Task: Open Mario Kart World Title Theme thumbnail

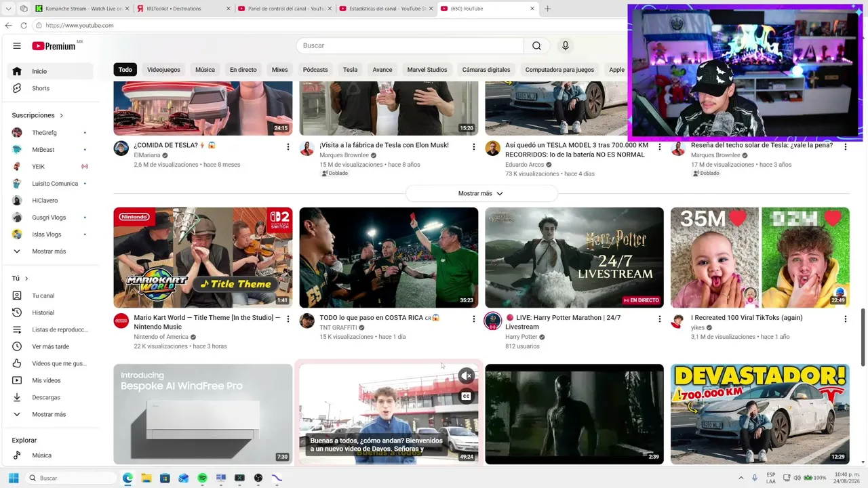Action: click(203, 258)
